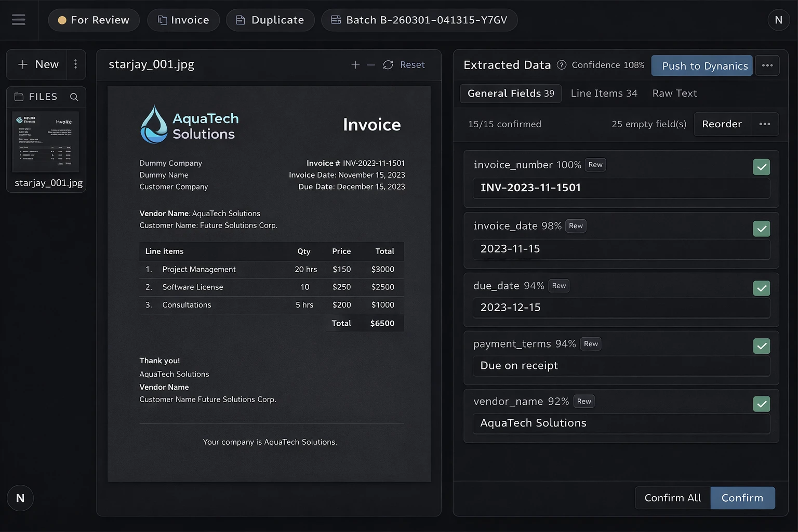Click the Confirm All button
798x532 pixels.
672,498
